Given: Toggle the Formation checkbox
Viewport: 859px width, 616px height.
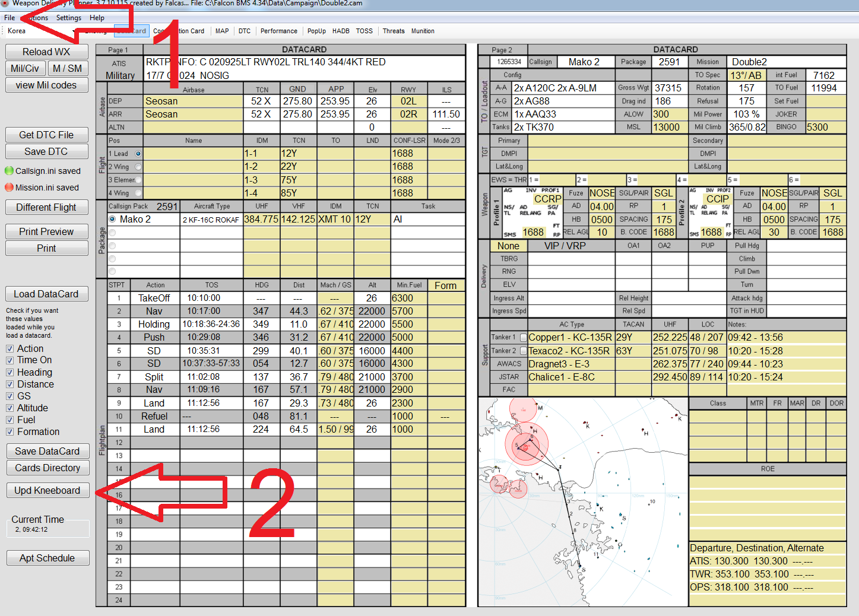Looking at the screenshot, I should (x=9, y=432).
